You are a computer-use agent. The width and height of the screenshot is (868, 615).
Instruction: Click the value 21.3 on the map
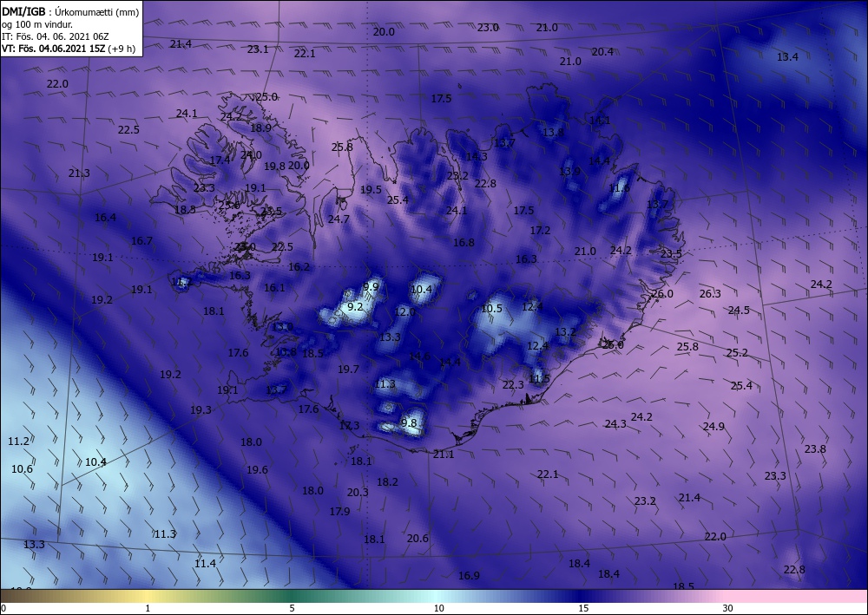[x=79, y=173]
